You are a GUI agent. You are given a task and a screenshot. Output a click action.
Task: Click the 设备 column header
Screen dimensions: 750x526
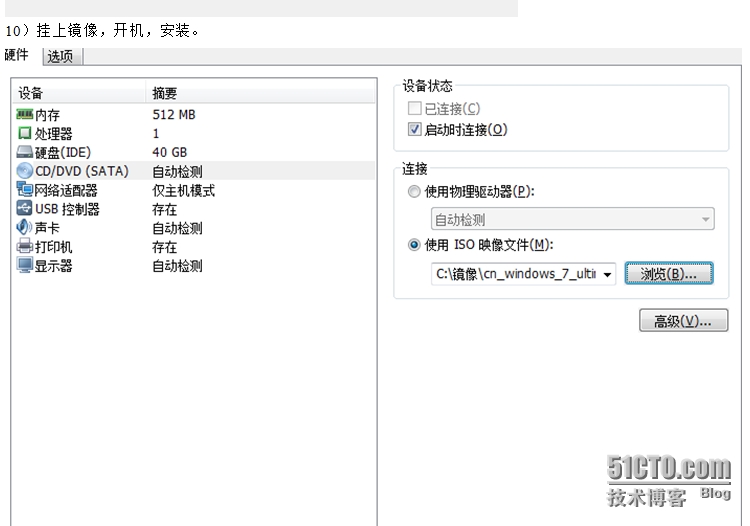point(79,92)
